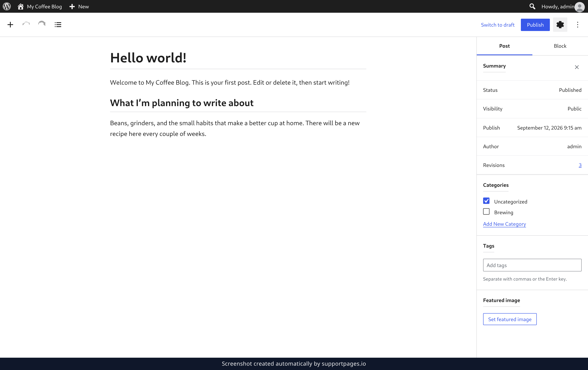This screenshot has width=588, height=370.
Task: Uncheck the Uncategorized category
Action: coord(486,201)
